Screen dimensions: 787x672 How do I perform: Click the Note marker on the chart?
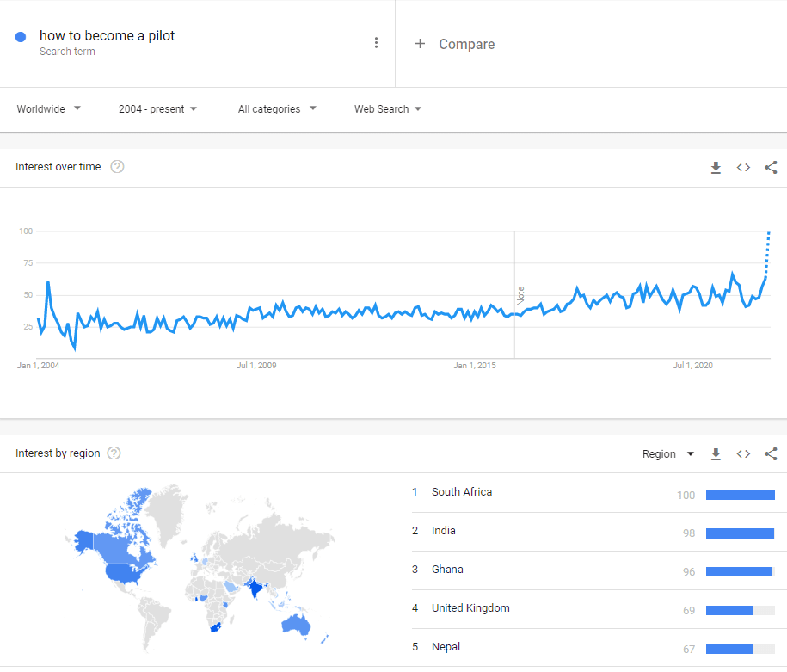(520, 295)
